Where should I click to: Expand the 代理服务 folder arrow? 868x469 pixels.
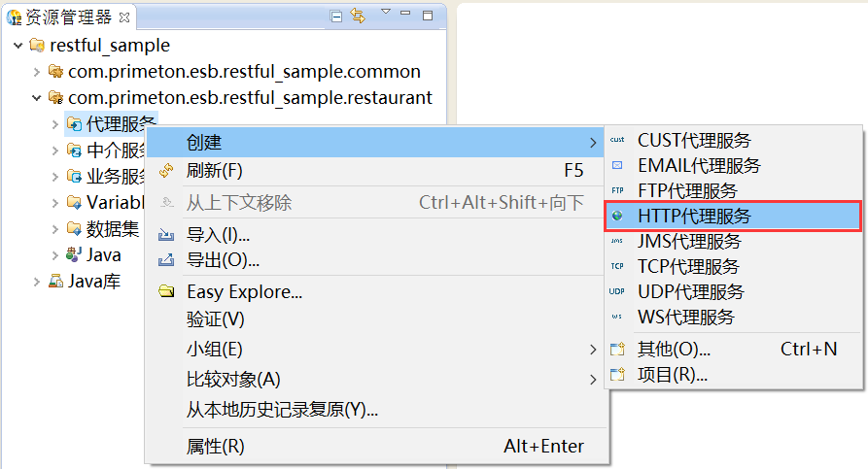[54, 124]
